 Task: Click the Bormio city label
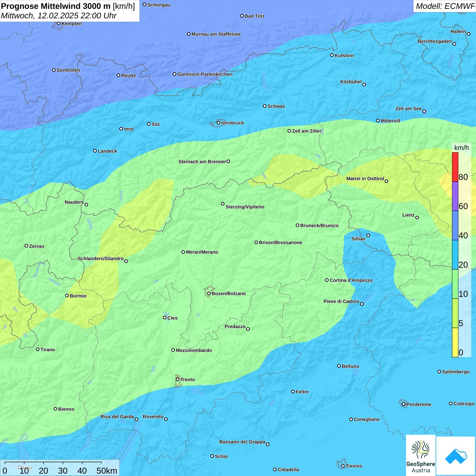pyautogui.click(x=78, y=296)
